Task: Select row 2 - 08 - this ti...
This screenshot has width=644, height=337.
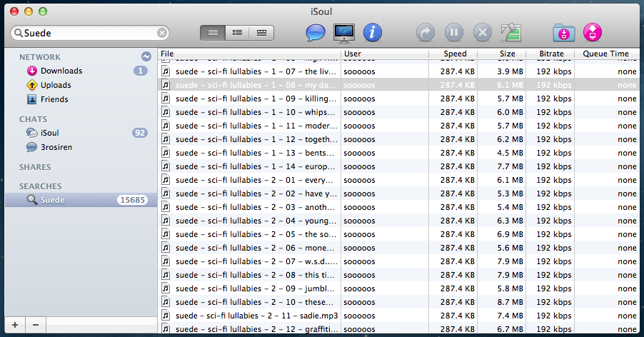Action: pyautogui.click(x=398, y=275)
